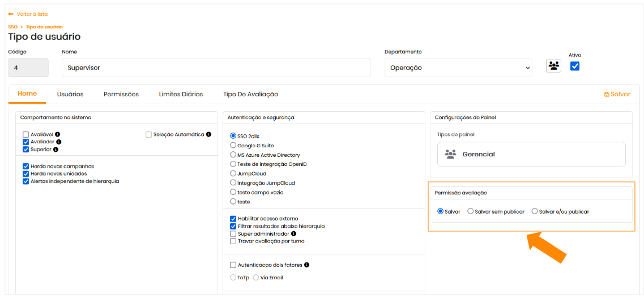Click info icon next to Superior
644x302 pixels.
pyautogui.click(x=56, y=150)
